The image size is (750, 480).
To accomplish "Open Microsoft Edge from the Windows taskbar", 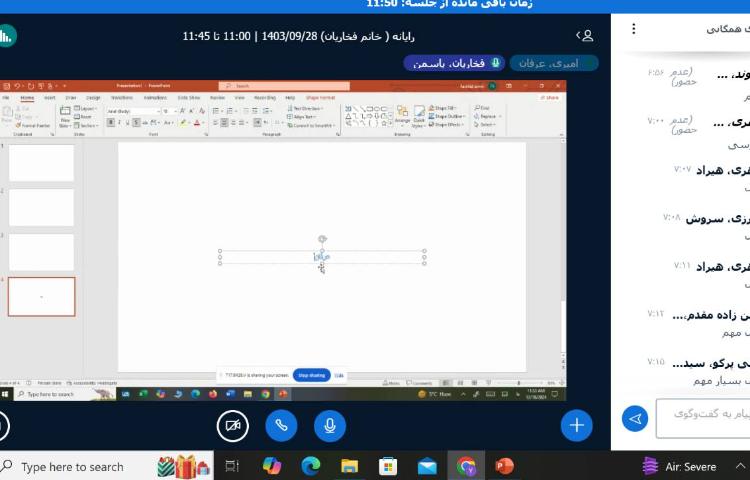I will pyautogui.click(x=310, y=466).
